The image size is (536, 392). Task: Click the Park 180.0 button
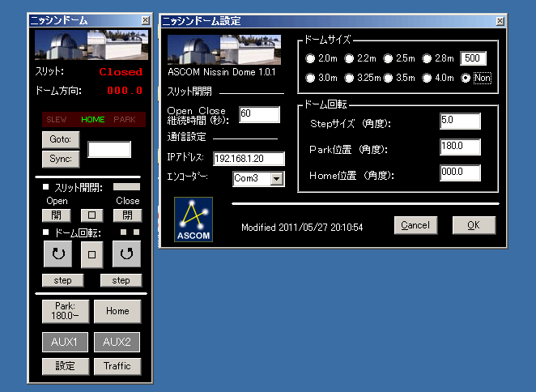66,311
